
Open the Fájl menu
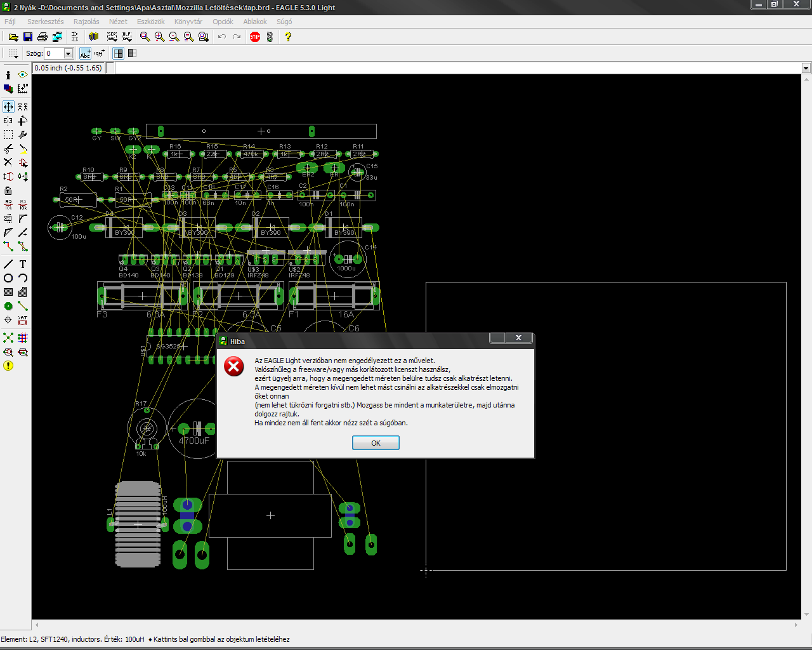10,22
